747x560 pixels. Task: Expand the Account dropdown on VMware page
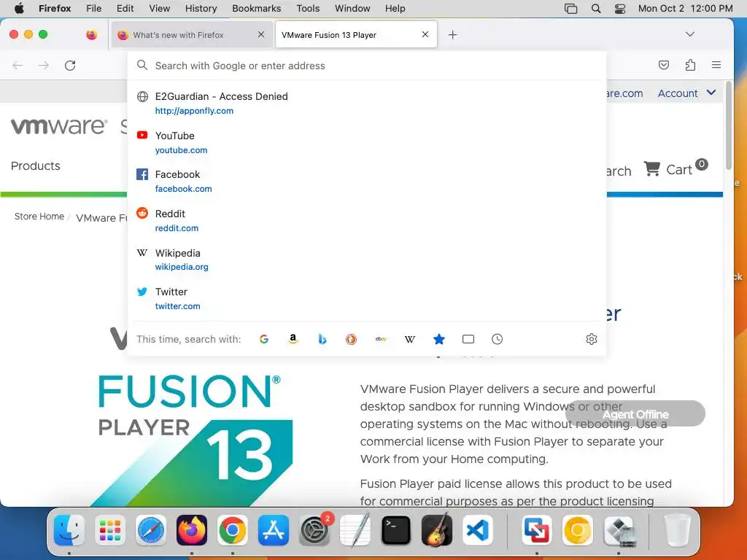(x=686, y=93)
